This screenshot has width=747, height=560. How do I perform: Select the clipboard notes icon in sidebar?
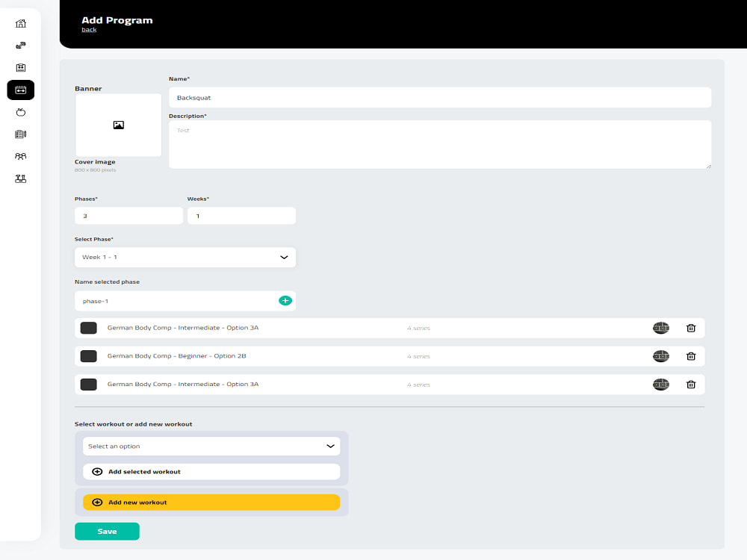[20, 134]
